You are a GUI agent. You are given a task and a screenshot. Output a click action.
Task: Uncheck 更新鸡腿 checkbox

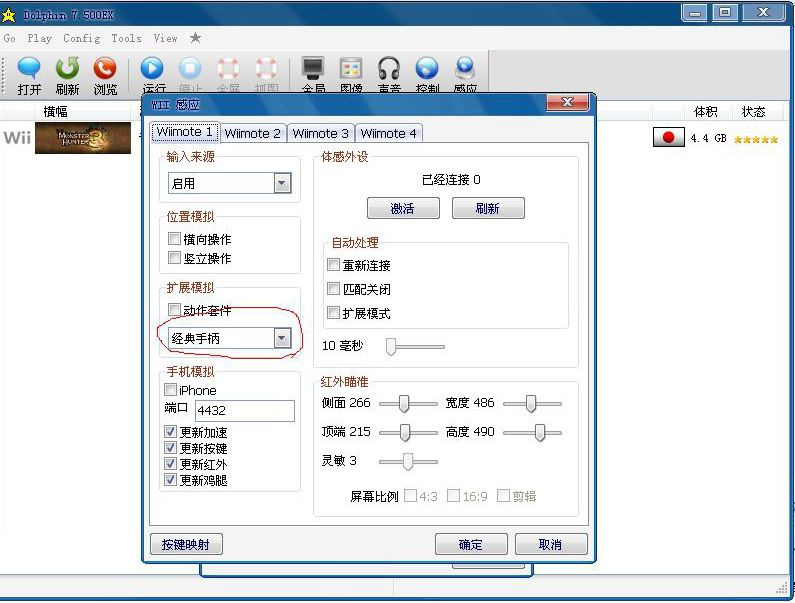170,479
